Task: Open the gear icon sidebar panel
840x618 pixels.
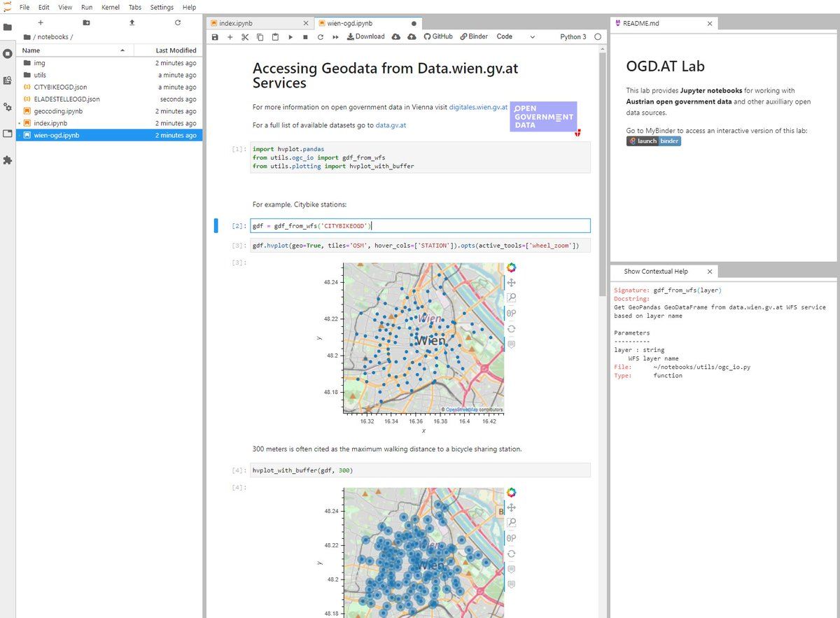Action: 8,107
